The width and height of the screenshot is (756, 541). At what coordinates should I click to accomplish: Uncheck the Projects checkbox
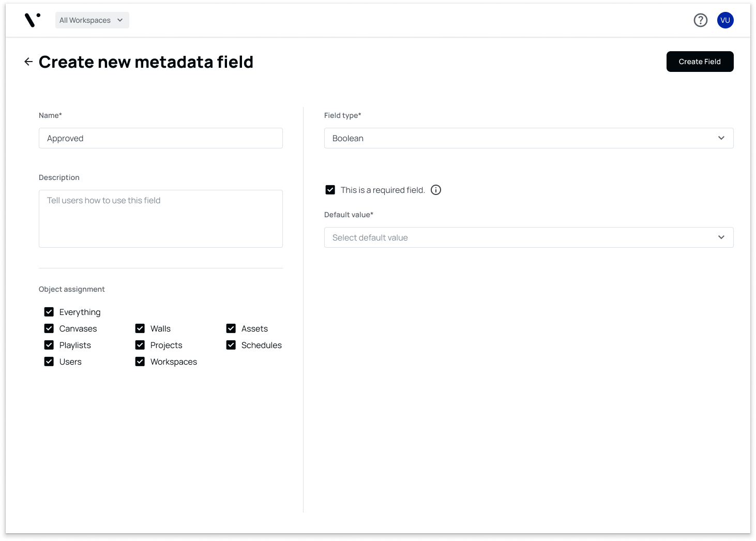click(140, 345)
